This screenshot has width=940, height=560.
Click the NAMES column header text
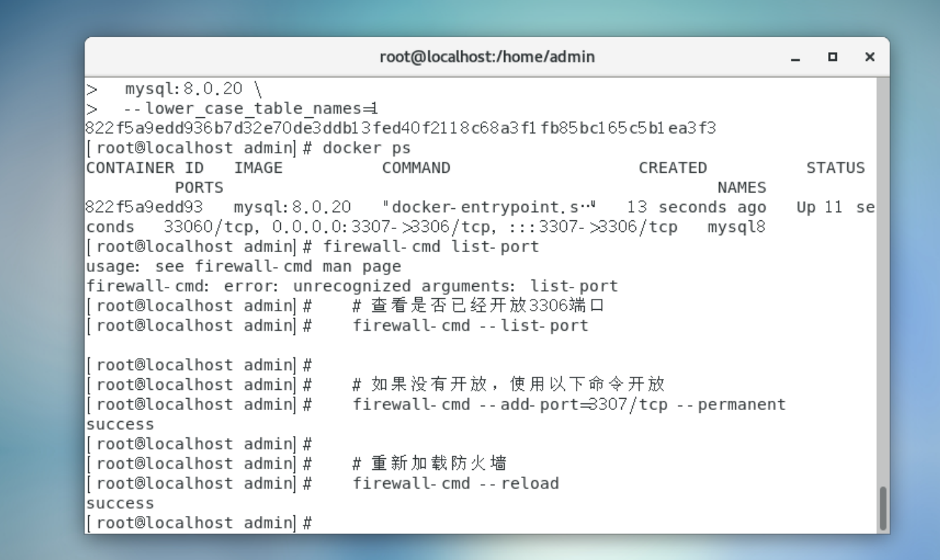[741, 187]
